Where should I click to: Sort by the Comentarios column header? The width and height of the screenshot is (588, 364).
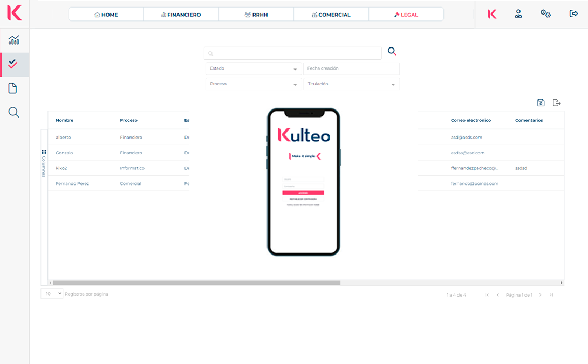coord(529,120)
